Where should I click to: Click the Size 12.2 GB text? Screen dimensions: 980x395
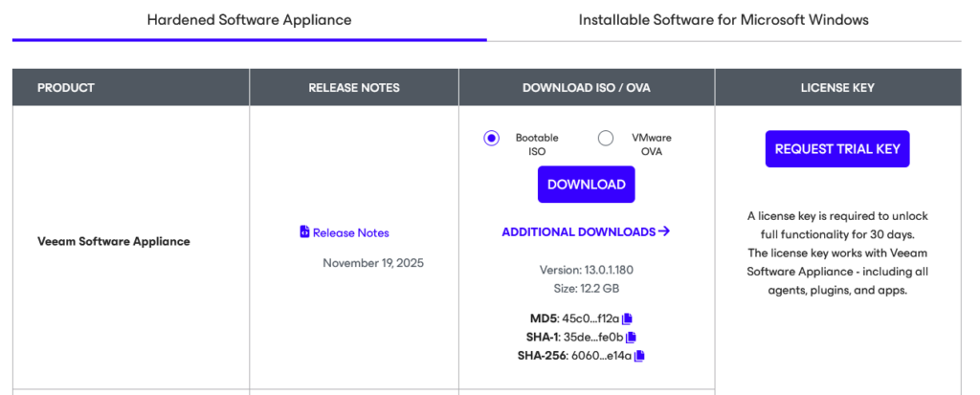tap(586, 287)
